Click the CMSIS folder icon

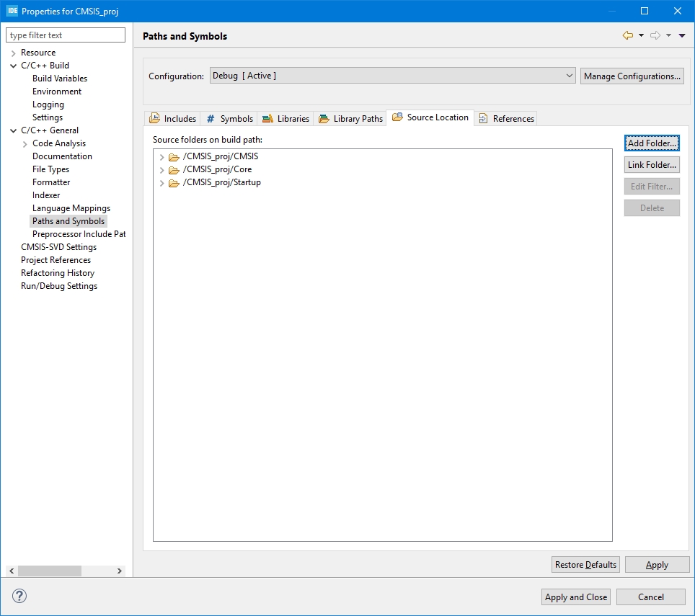pyautogui.click(x=173, y=157)
